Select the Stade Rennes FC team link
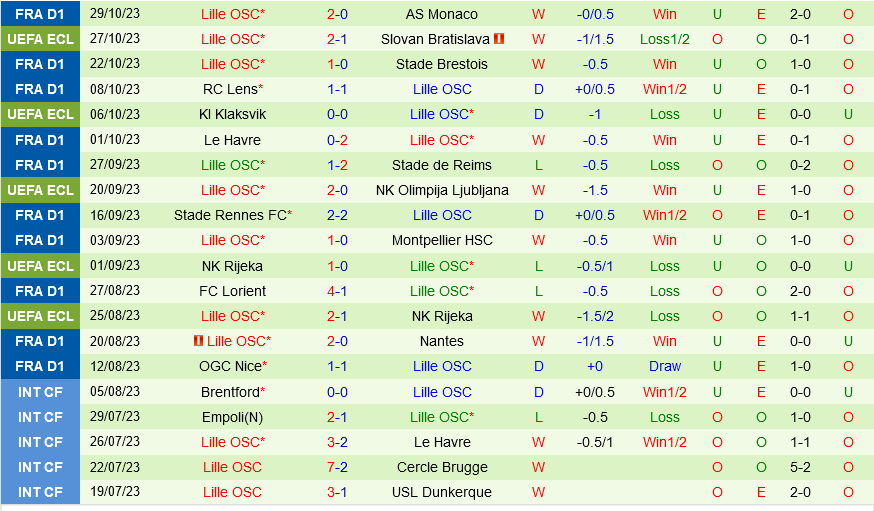The width and height of the screenshot is (874, 511). click(230, 215)
